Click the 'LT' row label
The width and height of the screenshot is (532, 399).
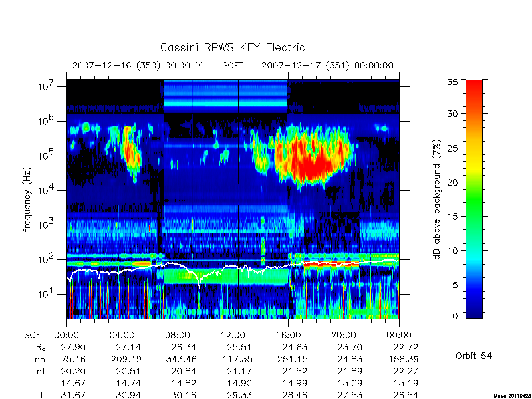41,384
